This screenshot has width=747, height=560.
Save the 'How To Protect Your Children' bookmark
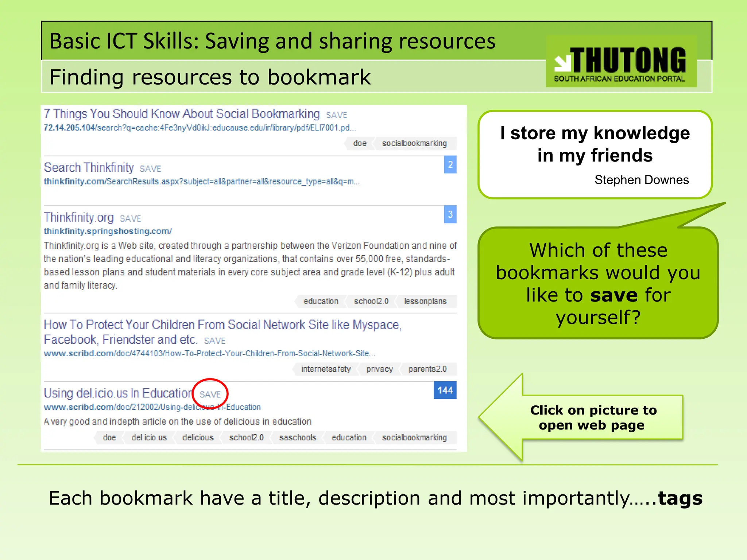point(214,341)
